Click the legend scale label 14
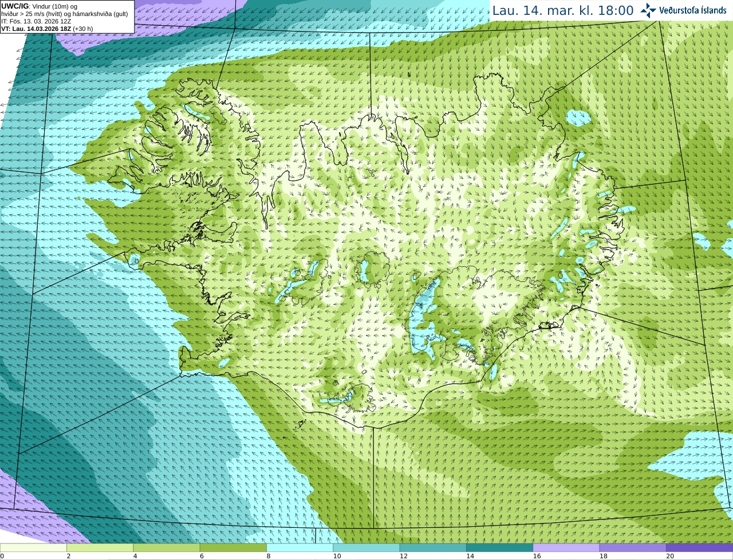733x560 pixels. 470,556
